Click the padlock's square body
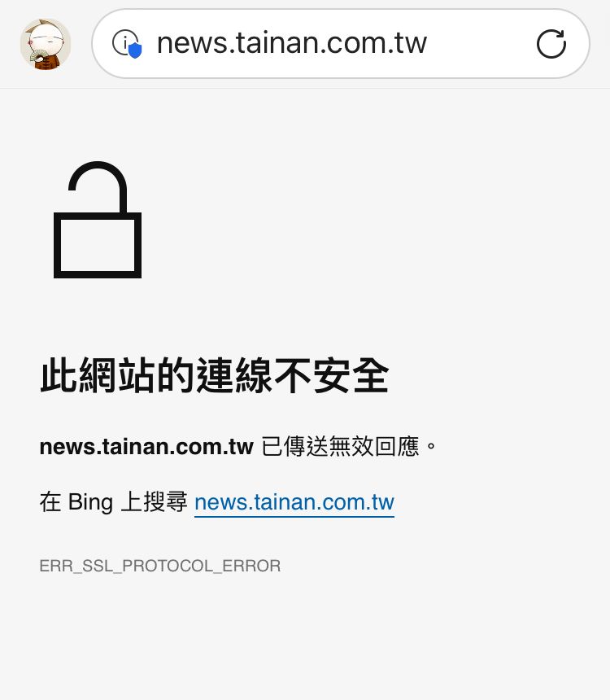 pos(98,245)
